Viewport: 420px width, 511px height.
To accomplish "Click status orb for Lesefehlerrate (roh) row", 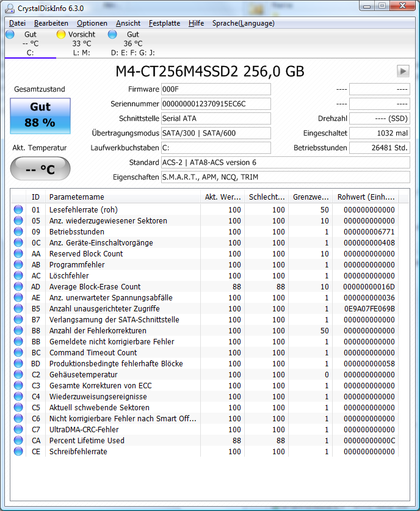I will coord(18,209).
